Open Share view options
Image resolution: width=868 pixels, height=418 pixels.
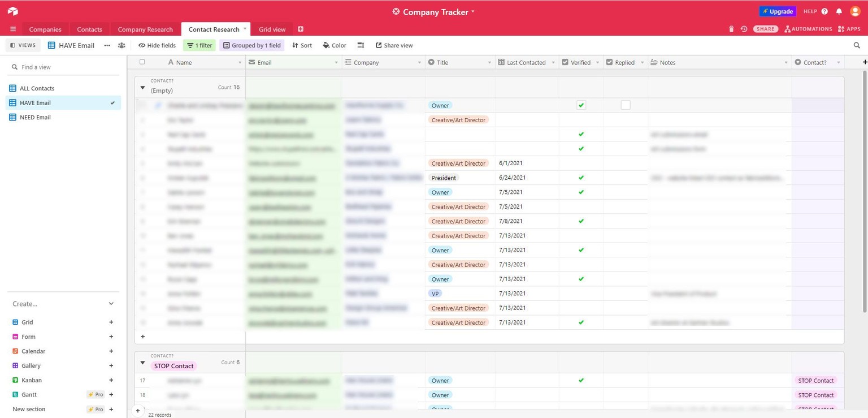pyautogui.click(x=394, y=45)
